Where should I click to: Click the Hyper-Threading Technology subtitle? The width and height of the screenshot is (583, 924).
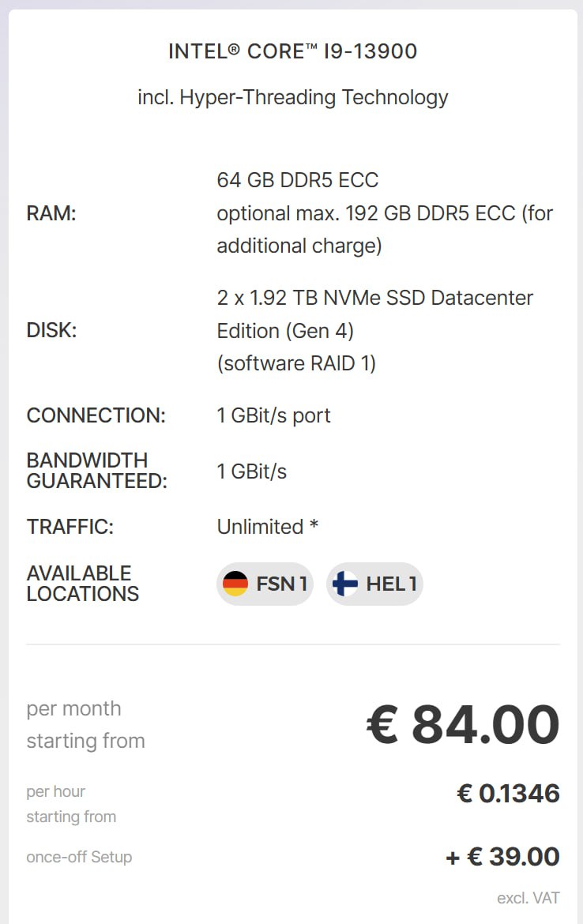coord(292,98)
